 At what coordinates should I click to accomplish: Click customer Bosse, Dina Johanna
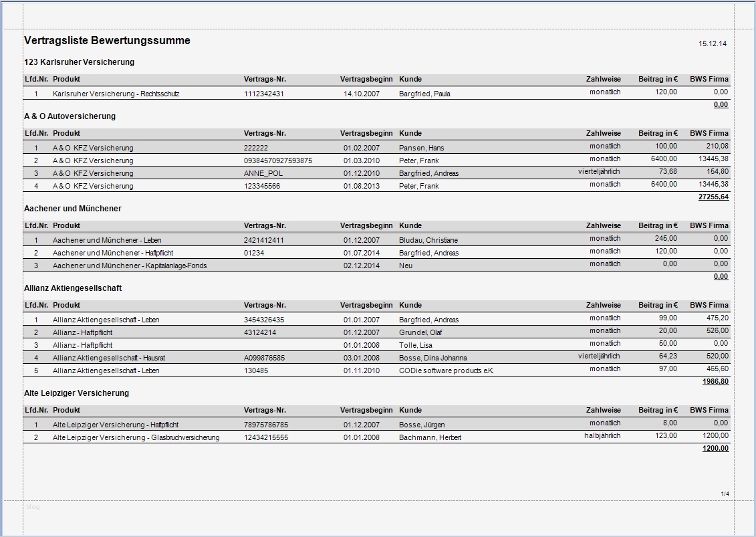(433, 358)
